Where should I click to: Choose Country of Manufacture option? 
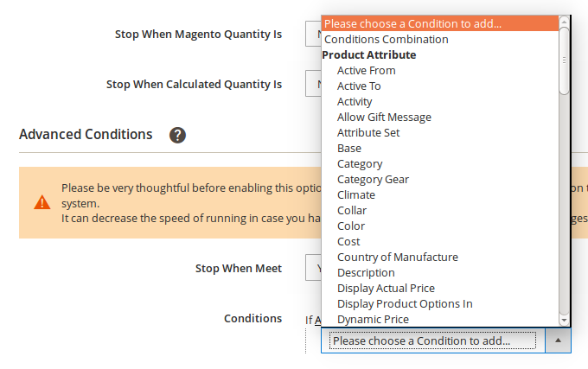tap(397, 257)
